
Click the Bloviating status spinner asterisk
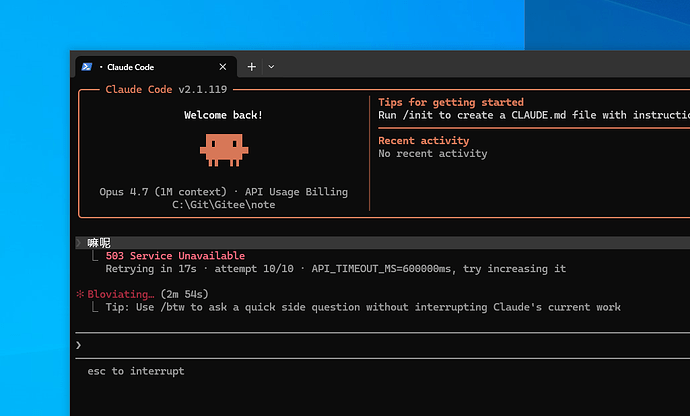(x=80, y=294)
